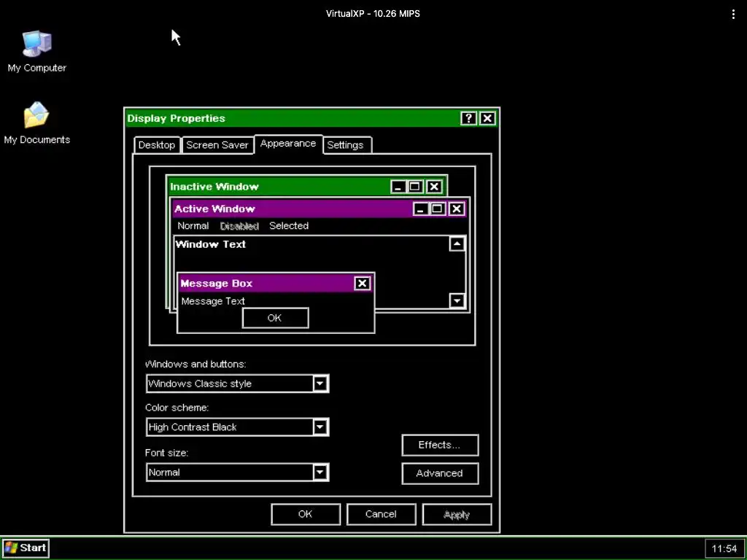747x560 pixels.
Task: Cancel the Display Properties dialog
Action: click(381, 514)
